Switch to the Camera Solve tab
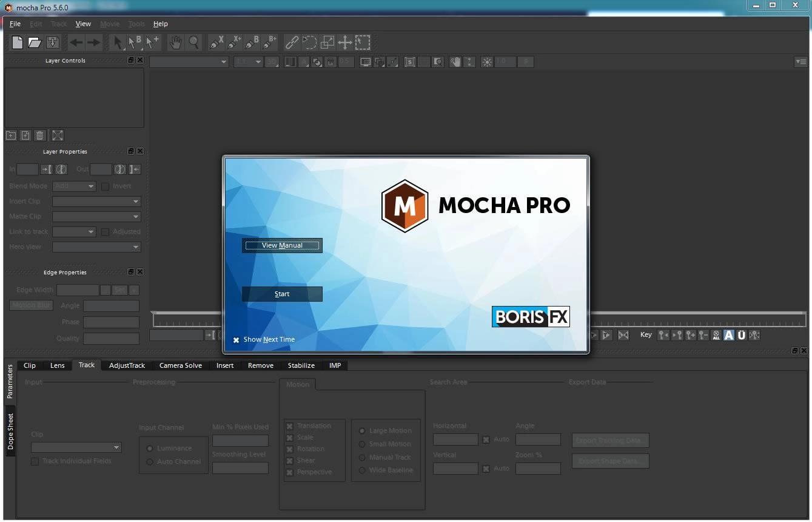Viewport: 812px width, 522px height. [181, 365]
